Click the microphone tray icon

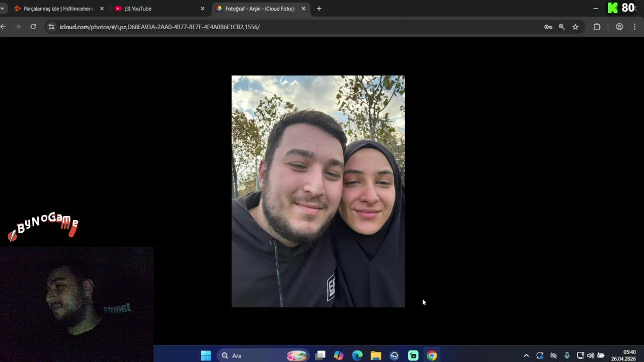click(567, 355)
